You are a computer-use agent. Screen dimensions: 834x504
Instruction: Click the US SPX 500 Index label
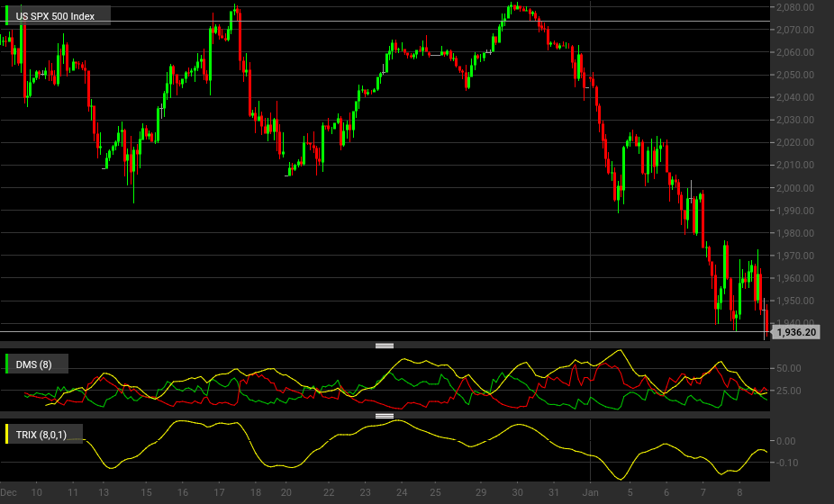55,16
